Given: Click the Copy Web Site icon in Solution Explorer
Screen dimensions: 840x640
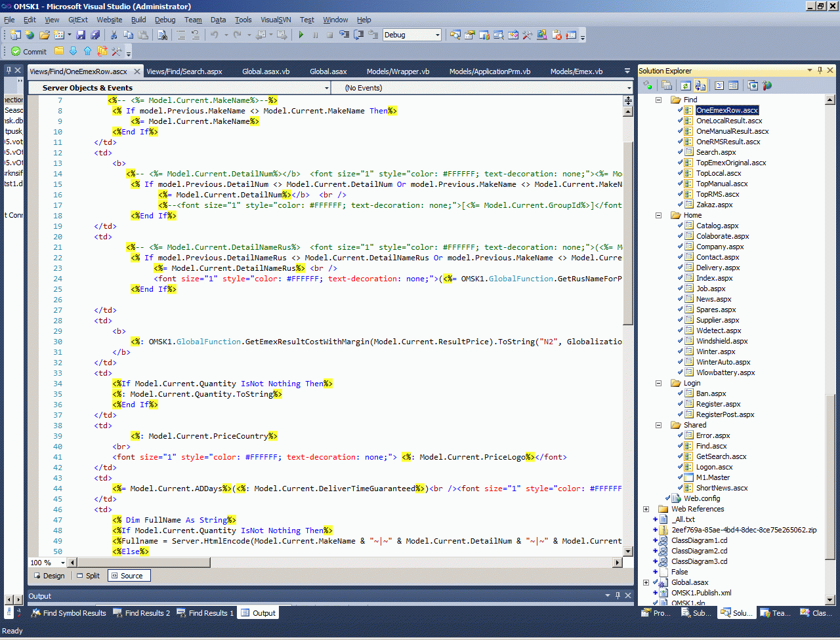Looking at the screenshot, I should (753, 85).
